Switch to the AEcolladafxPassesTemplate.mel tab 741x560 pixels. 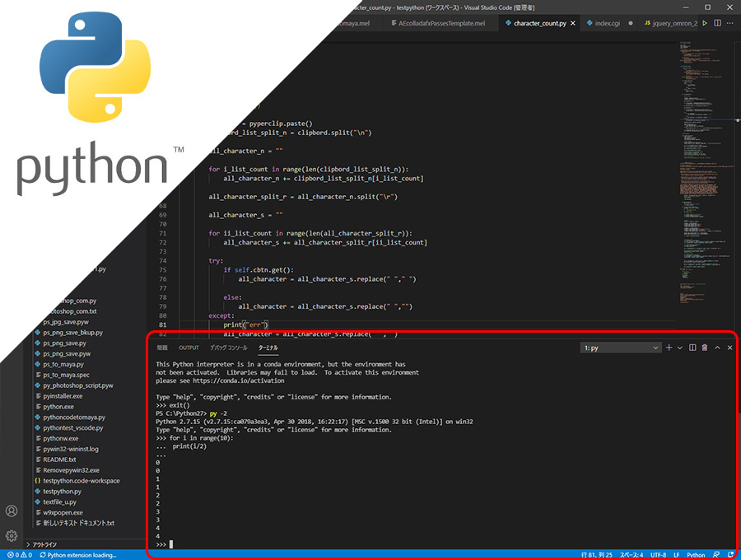pos(438,23)
